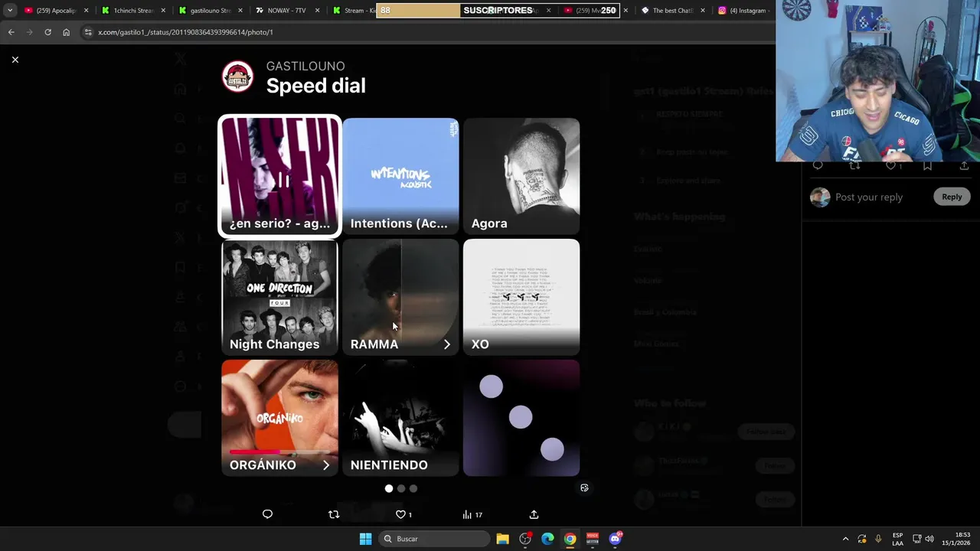This screenshot has width=980, height=551.
Task: Change the ESP LAA input language
Action: [x=898, y=539]
